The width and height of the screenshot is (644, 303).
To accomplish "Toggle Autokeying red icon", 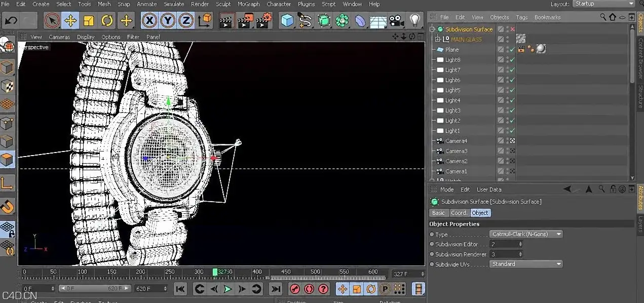I will (x=309, y=289).
